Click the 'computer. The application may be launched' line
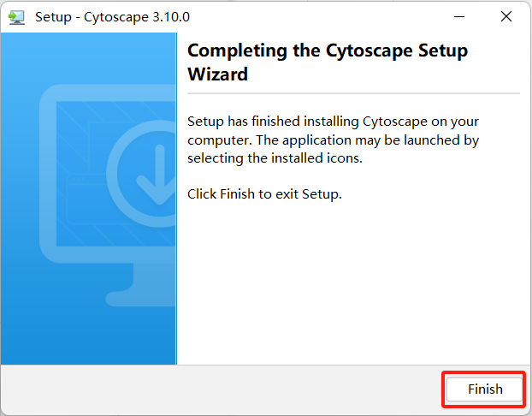 point(333,140)
